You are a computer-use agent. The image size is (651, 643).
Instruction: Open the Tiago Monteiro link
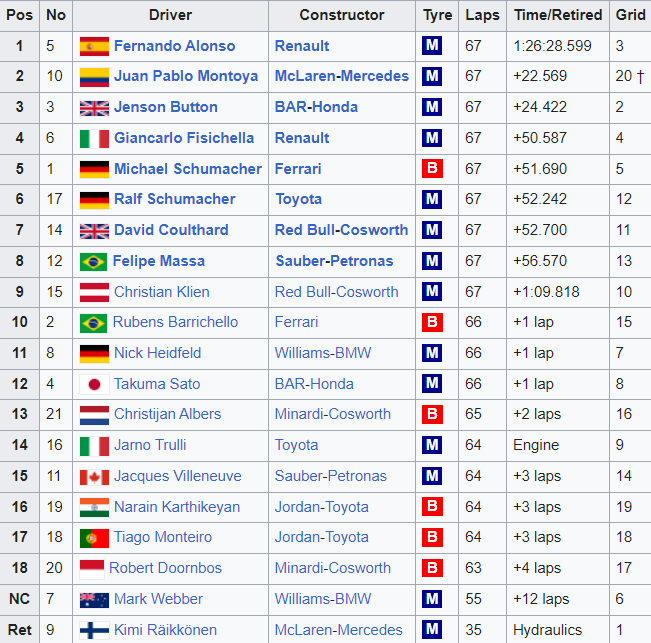click(163, 537)
